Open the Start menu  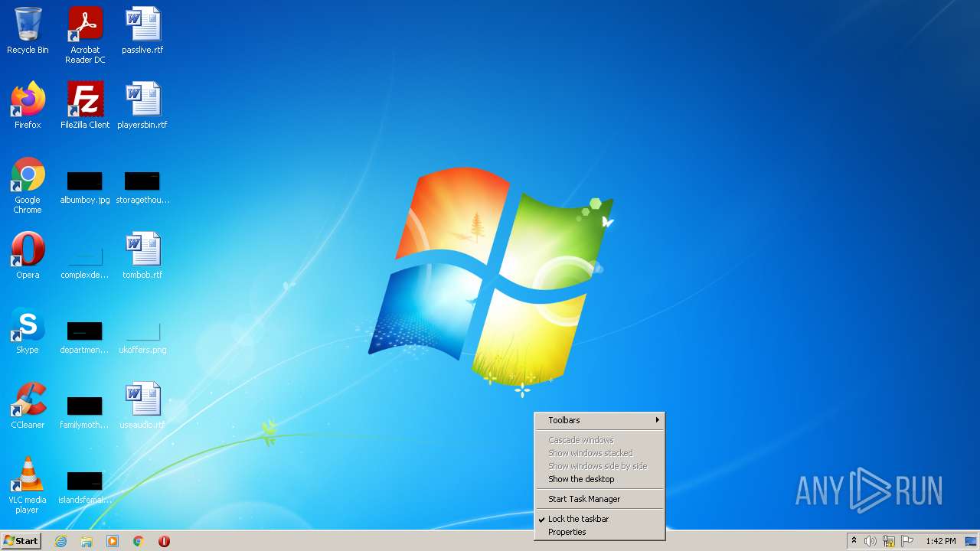point(21,541)
